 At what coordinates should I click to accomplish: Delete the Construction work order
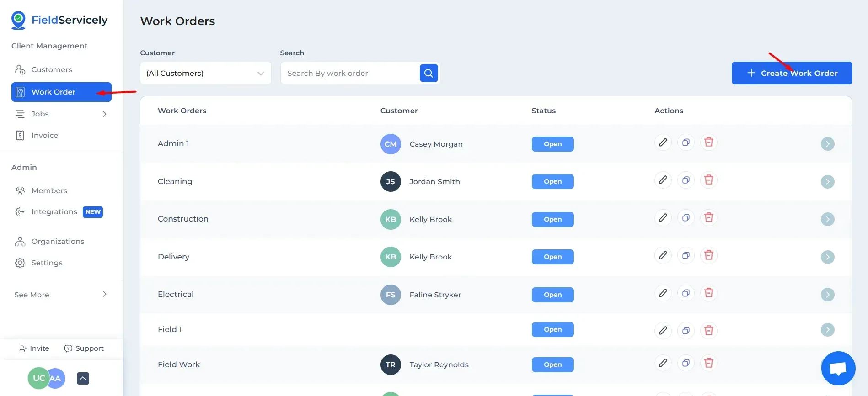click(708, 218)
